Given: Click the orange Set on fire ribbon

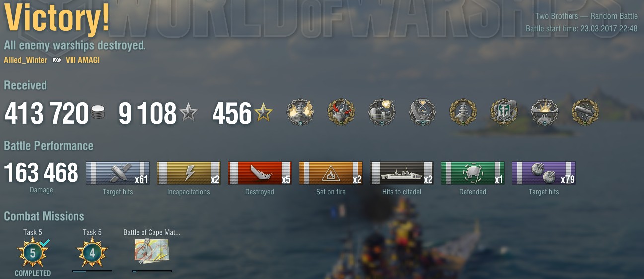Looking at the screenshot, I should 331,173.
